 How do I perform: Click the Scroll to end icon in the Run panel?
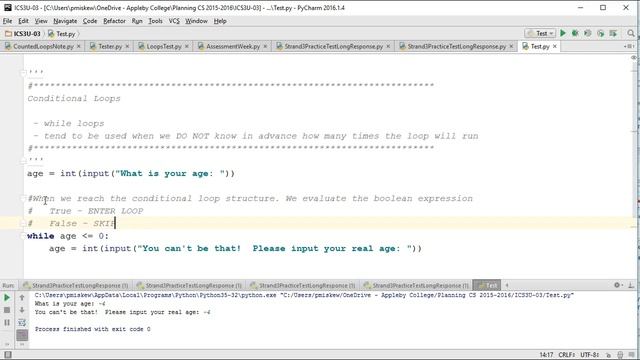tap(22, 335)
